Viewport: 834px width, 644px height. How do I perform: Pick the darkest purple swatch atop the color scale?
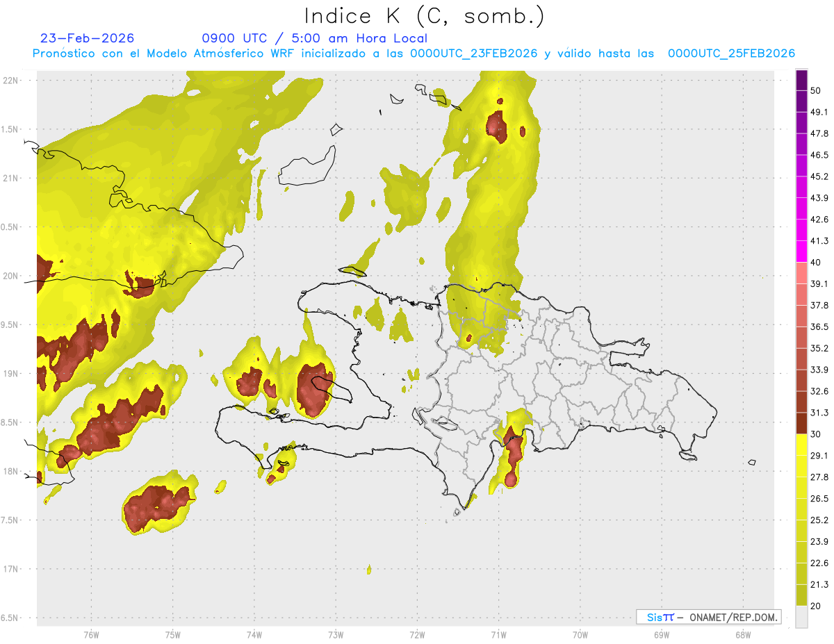pyautogui.click(x=801, y=80)
